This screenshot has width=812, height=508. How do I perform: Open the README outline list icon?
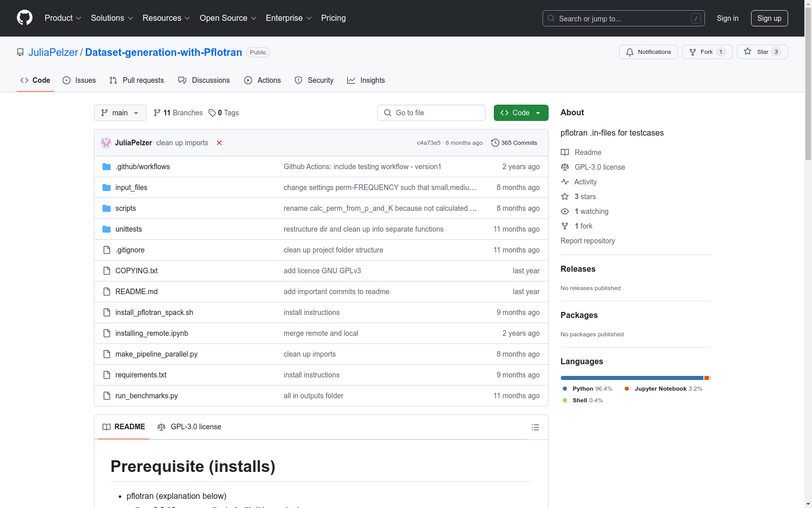click(535, 427)
